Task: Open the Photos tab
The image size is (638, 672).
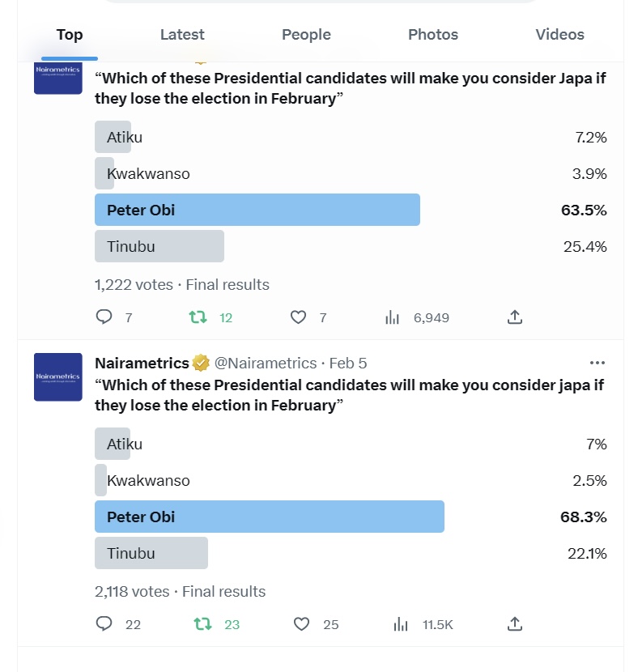Action: pos(433,34)
